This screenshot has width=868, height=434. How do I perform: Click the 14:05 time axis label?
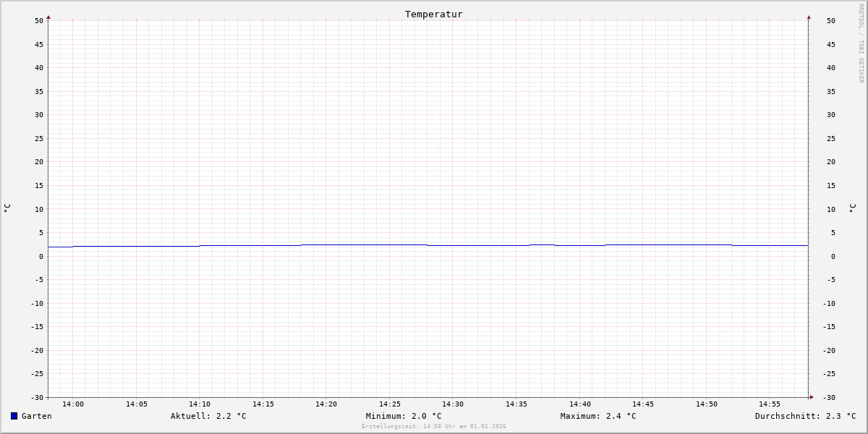point(137,404)
